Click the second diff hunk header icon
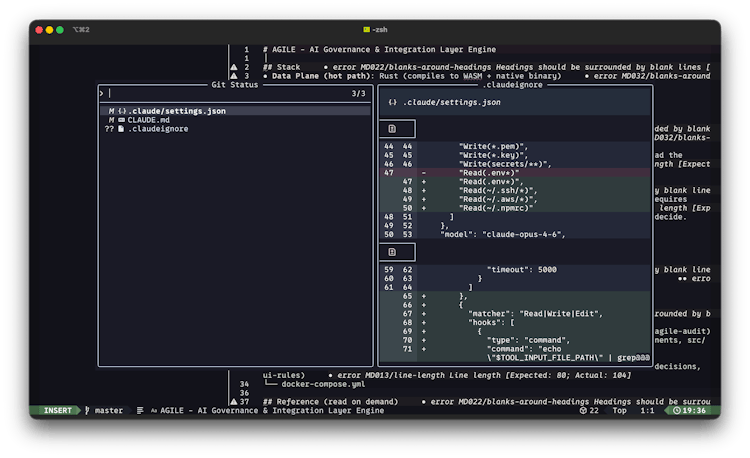750x458 pixels. pos(393,252)
